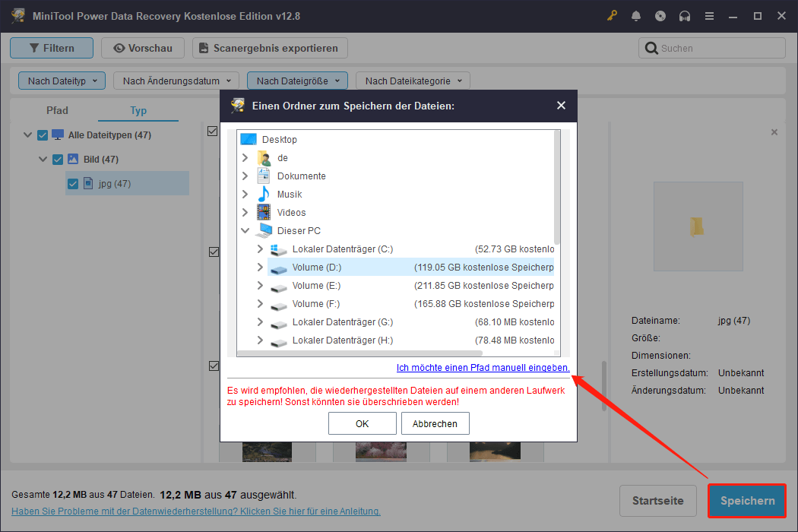Toggle the Bild (47) checkbox
This screenshot has height=532, width=798.
58,159
